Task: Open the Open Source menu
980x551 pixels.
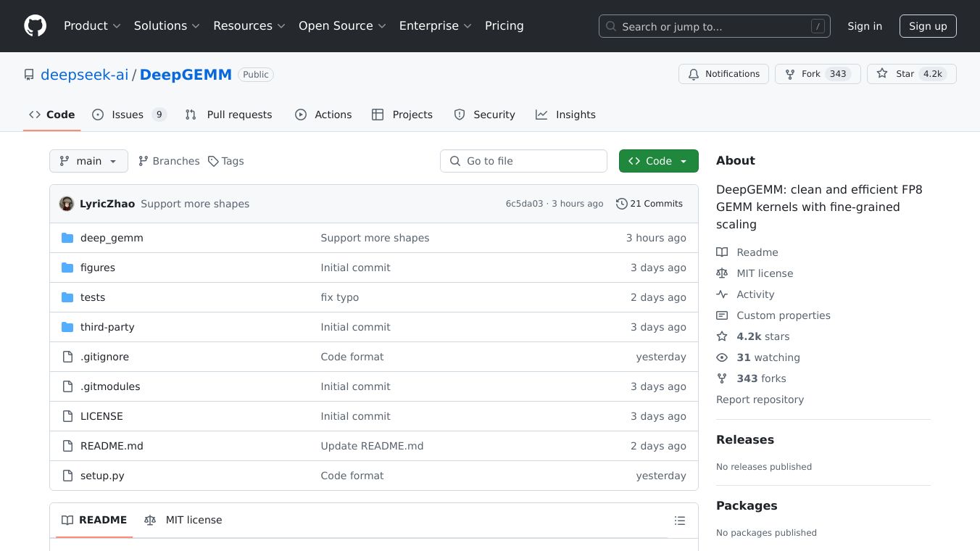Action: click(x=342, y=26)
